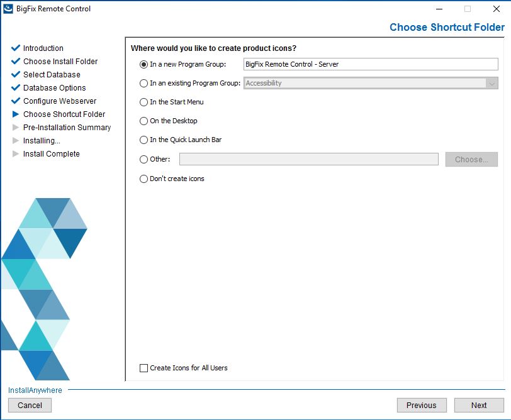Go to Next installer step
This screenshot has height=420, width=511.
479,406
